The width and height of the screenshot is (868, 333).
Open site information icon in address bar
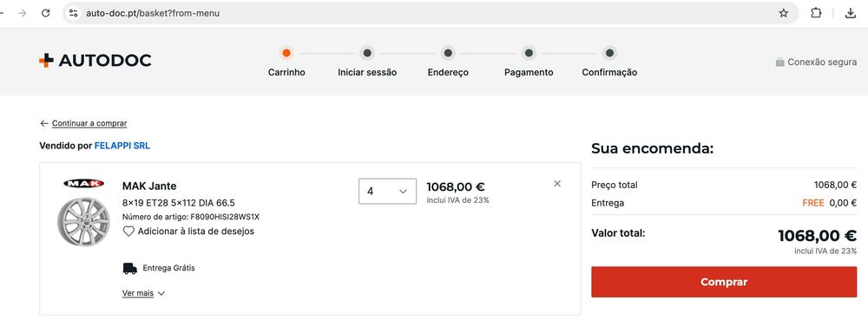[74, 13]
